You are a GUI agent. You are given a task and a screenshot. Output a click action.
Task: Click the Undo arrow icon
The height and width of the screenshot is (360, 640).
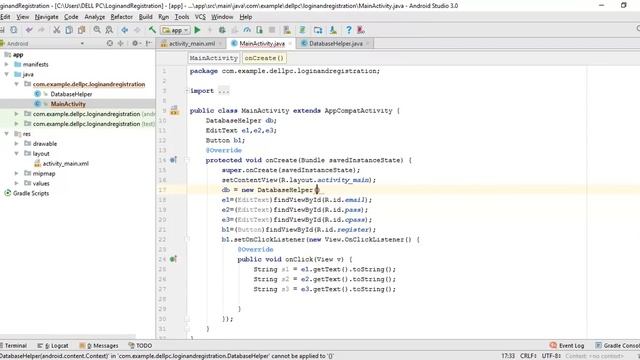(x=29, y=30)
